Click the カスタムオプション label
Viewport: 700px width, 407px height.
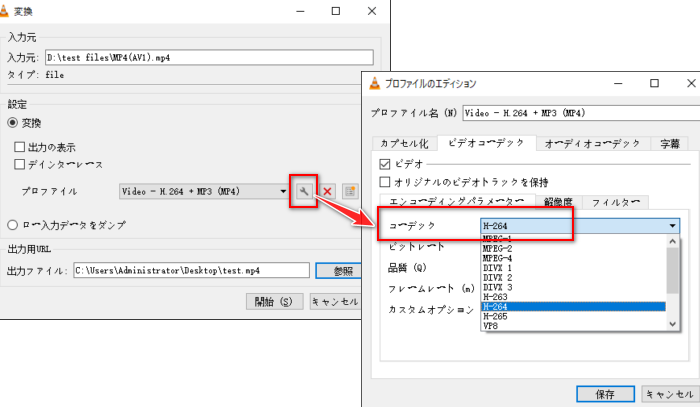coord(430,309)
